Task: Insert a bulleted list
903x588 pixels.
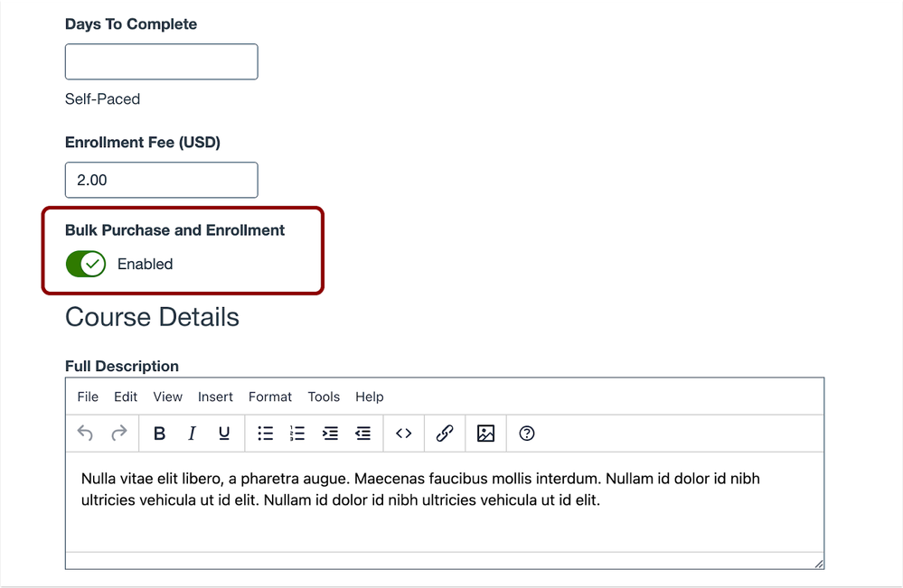Action: [x=265, y=434]
